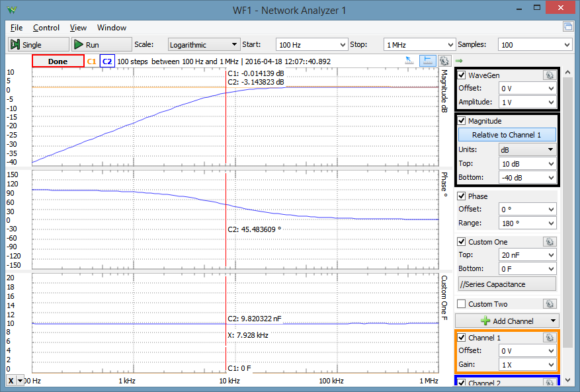This screenshot has width=580, height=392.
Task: Open Magnitude settings gear icon
Action: pyautogui.click(x=549, y=121)
